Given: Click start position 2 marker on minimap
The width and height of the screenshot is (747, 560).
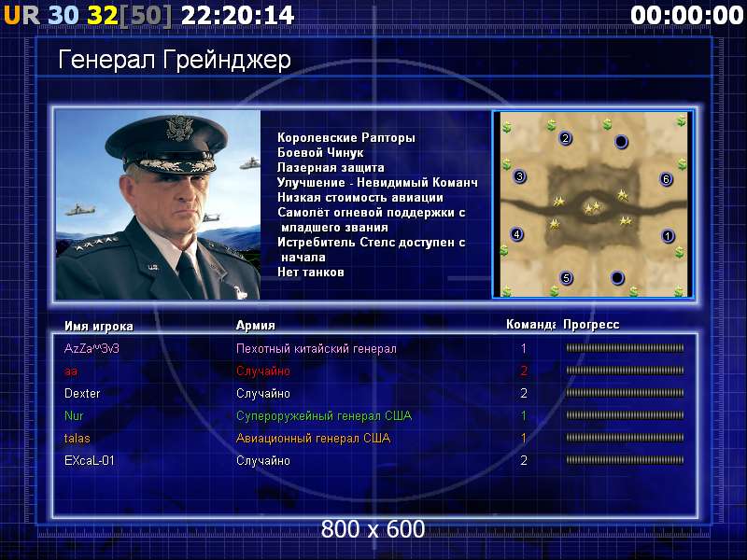Looking at the screenshot, I should (x=565, y=138).
